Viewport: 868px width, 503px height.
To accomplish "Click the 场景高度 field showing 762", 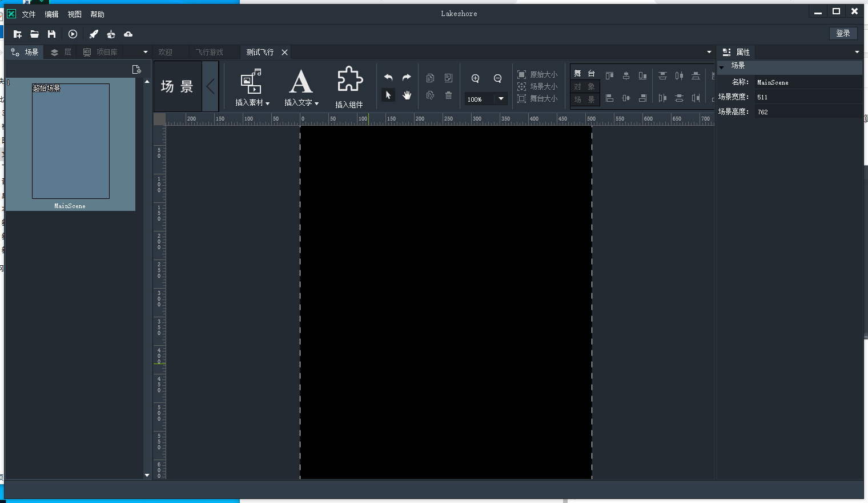I will [808, 112].
